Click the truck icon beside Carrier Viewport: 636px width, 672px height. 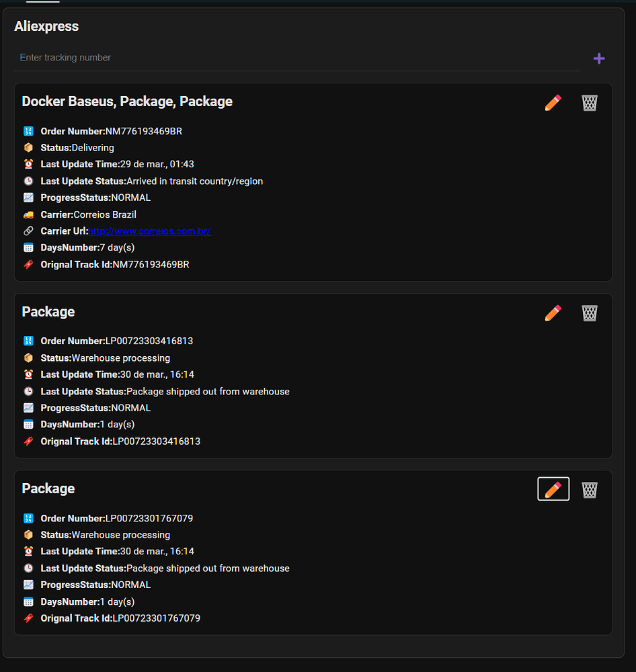(28, 214)
